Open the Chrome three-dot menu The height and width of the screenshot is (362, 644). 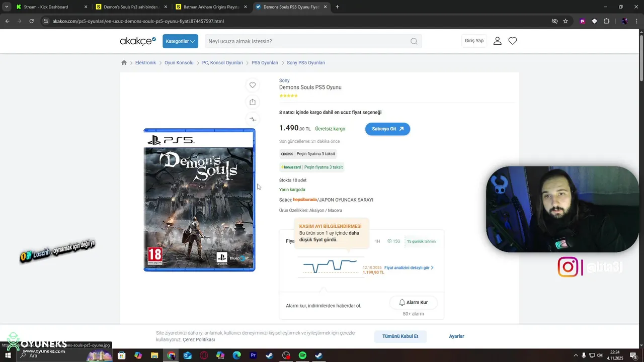point(636,21)
